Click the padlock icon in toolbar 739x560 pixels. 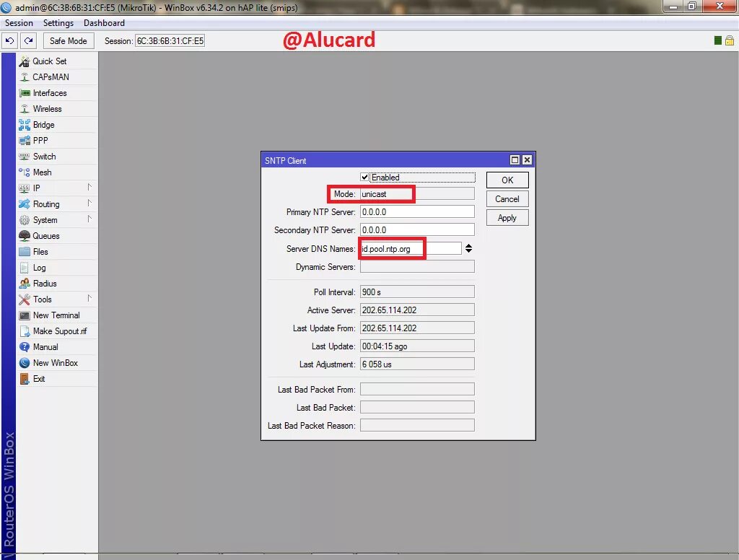pos(729,40)
